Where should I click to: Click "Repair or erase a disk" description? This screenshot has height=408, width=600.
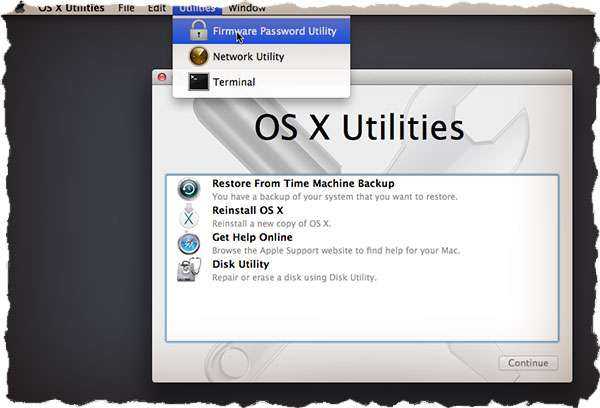tap(294, 277)
